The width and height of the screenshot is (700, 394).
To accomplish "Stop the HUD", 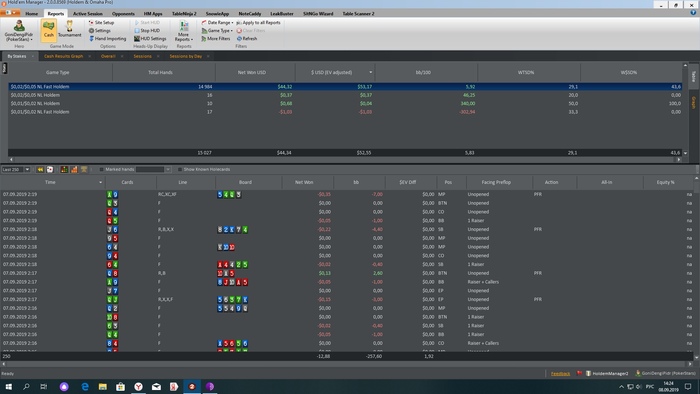I will click(x=147, y=30).
